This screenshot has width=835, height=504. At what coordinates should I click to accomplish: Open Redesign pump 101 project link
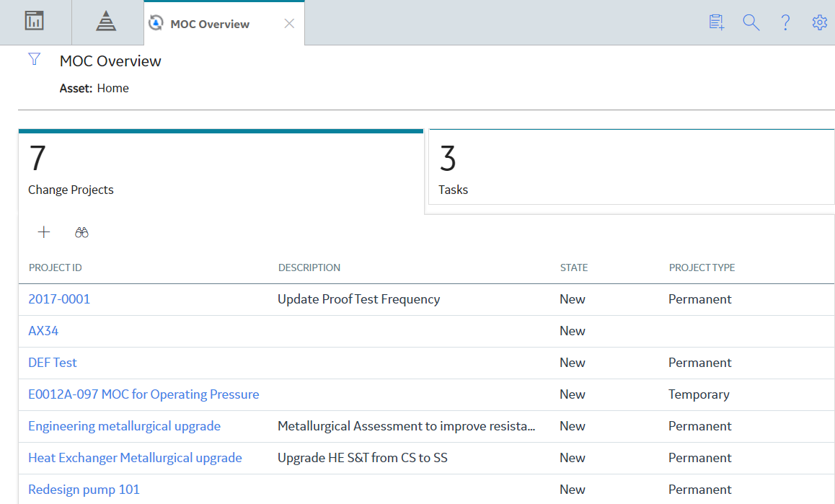(84, 490)
